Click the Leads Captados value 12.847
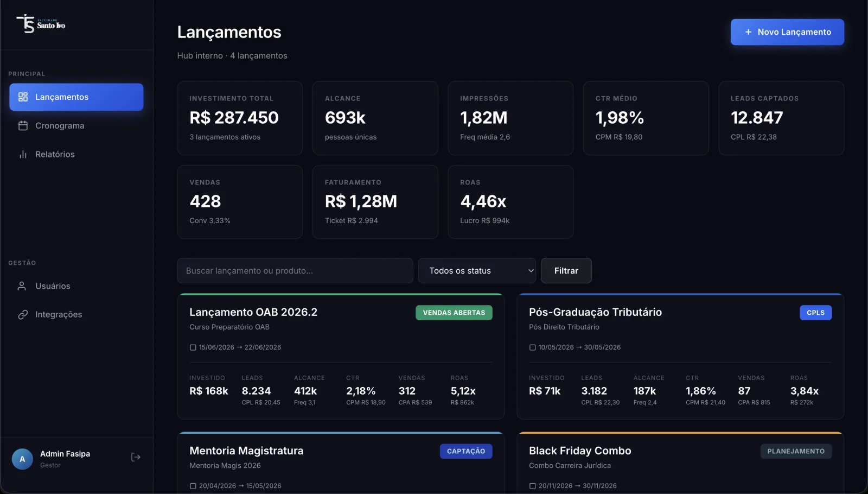 pyautogui.click(x=757, y=118)
